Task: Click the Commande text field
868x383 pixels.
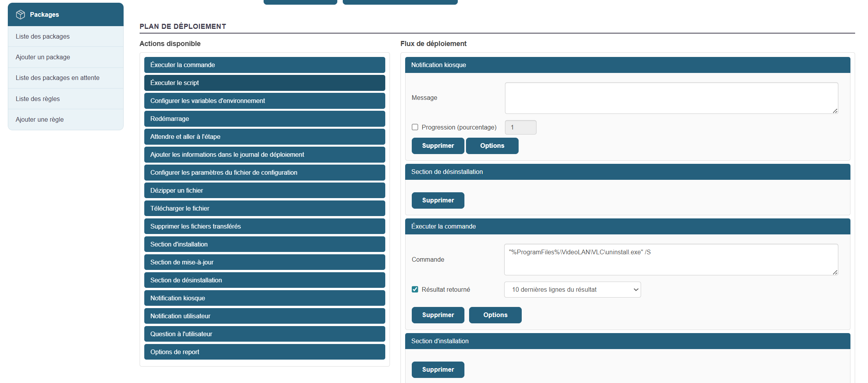Action: click(x=671, y=259)
